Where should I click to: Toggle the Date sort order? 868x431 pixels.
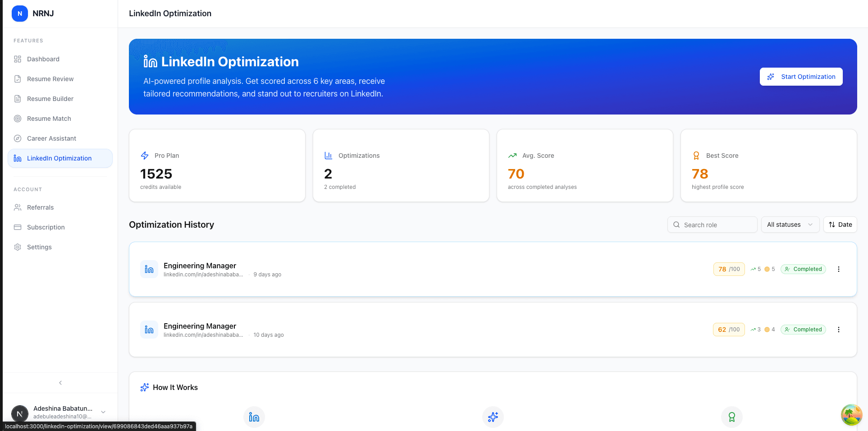point(840,225)
